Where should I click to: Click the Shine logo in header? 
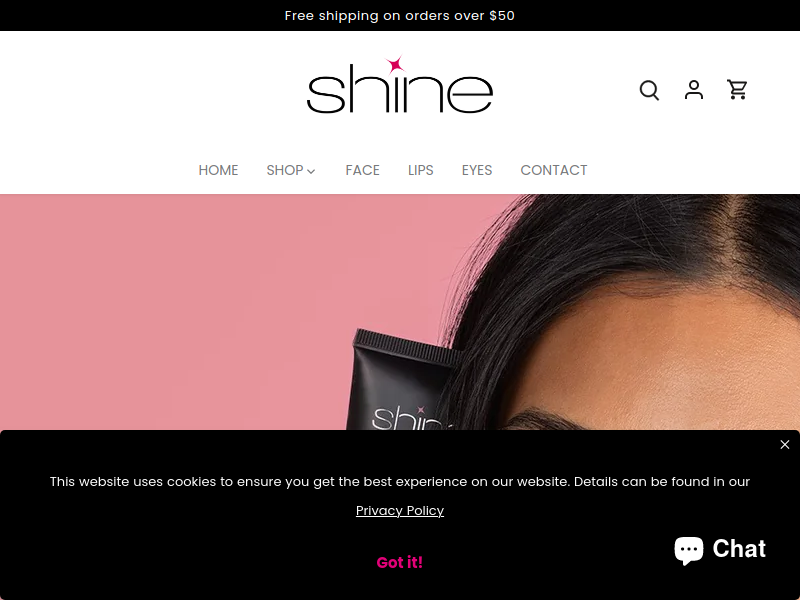point(399,84)
